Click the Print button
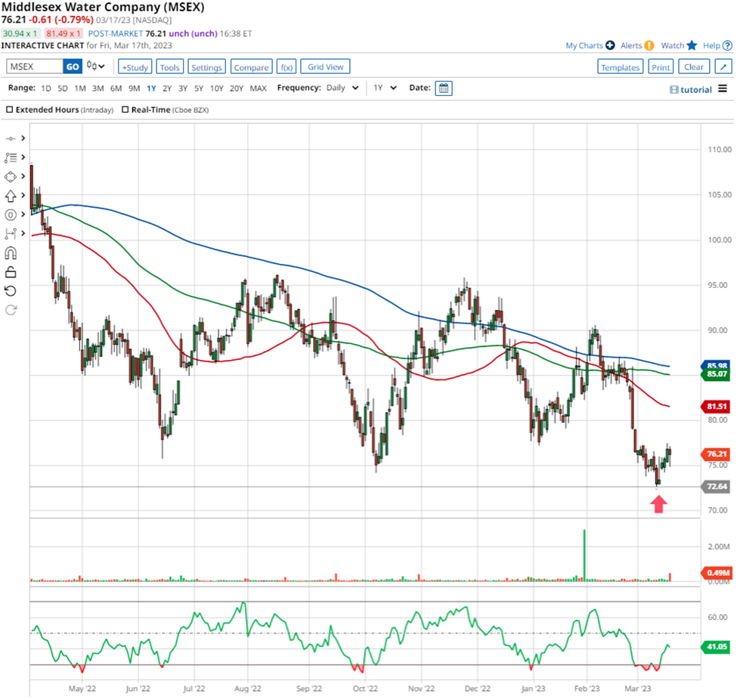The width and height of the screenshot is (737, 700). coord(661,67)
